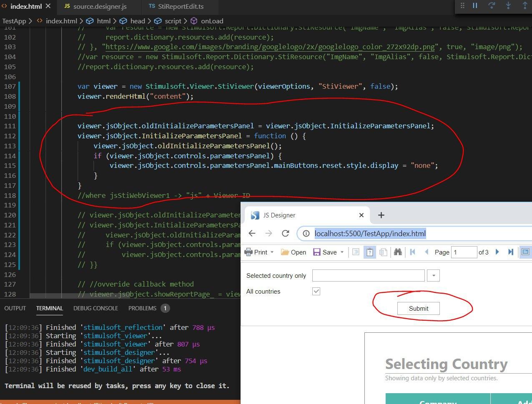
Task: Click TestApp in the breadcrumb
Action: (x=14, y=21)
